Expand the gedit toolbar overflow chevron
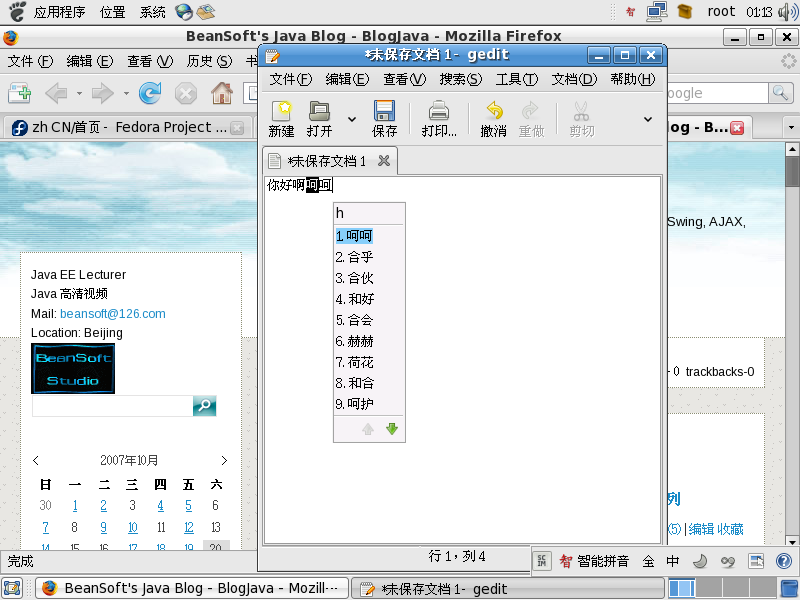800x600 pixels. (648, 119)
